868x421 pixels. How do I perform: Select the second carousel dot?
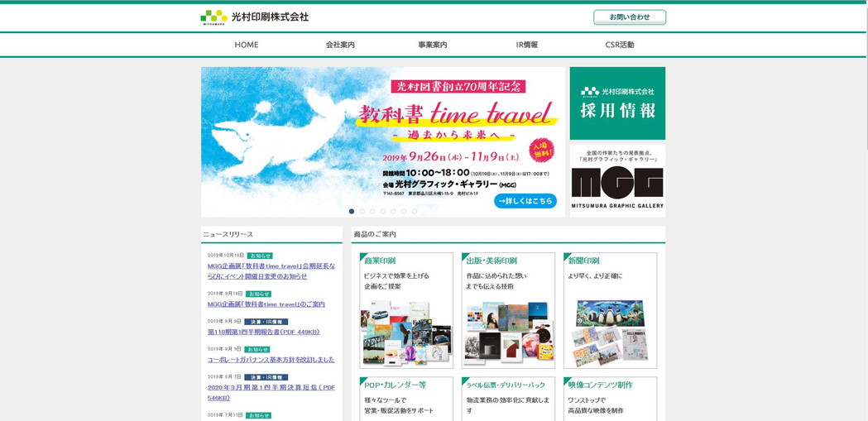[362, 212]
